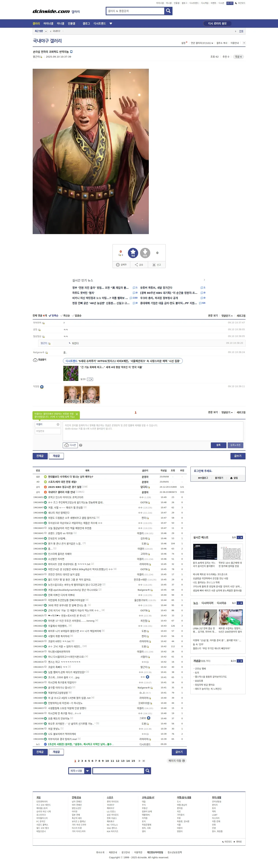Open the 제목+내용 search type dropdown

(x=80, y=771)
